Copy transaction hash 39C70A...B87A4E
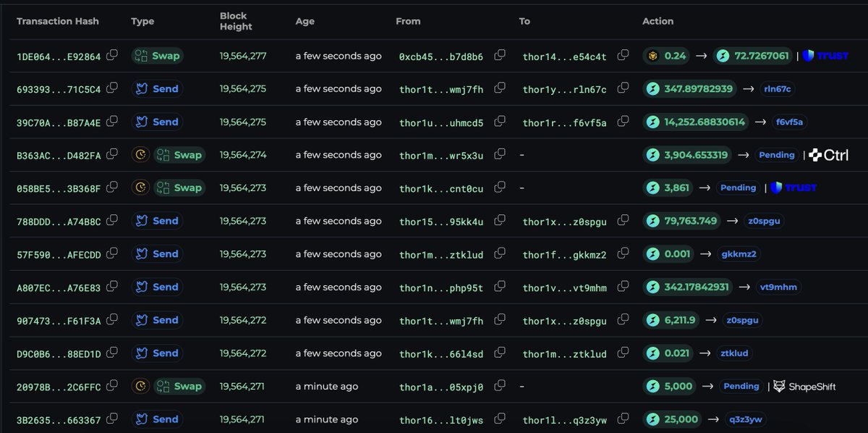The width and height of the screenshot is (868, 433). point(112,122)
